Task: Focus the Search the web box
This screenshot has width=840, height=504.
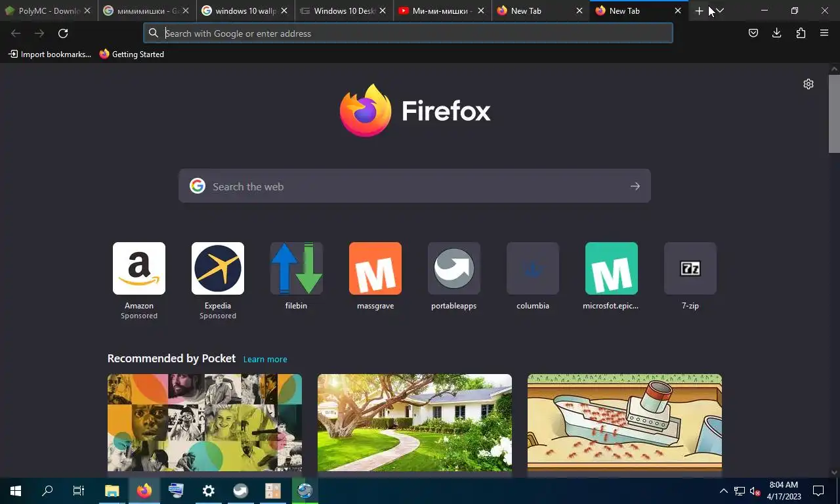Action: click(415, 186)
